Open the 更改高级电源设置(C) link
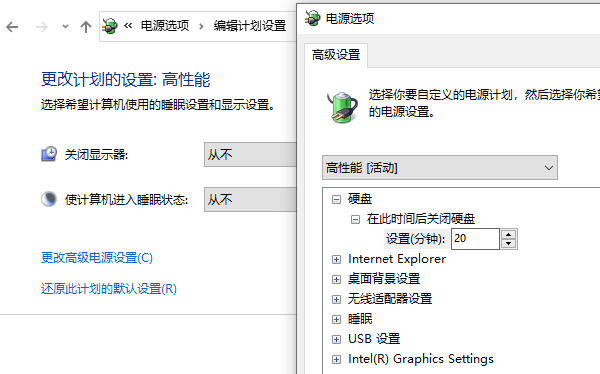 (x=97, y=258)
